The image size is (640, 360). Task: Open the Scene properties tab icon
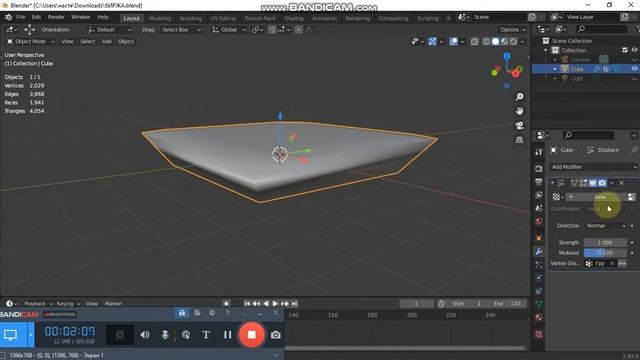pyautogui.click(x=539, y=208)
